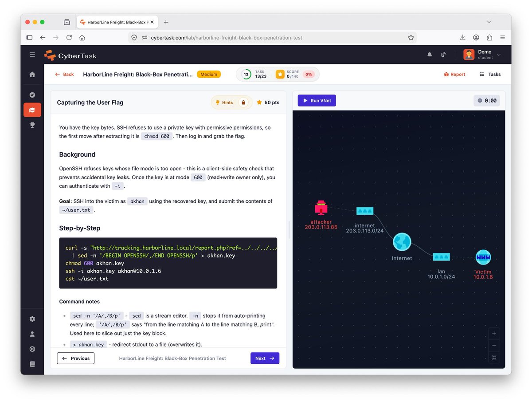The image size is (532, 402).
Task: Select the attacker node
Action: (x=321, y=208)
